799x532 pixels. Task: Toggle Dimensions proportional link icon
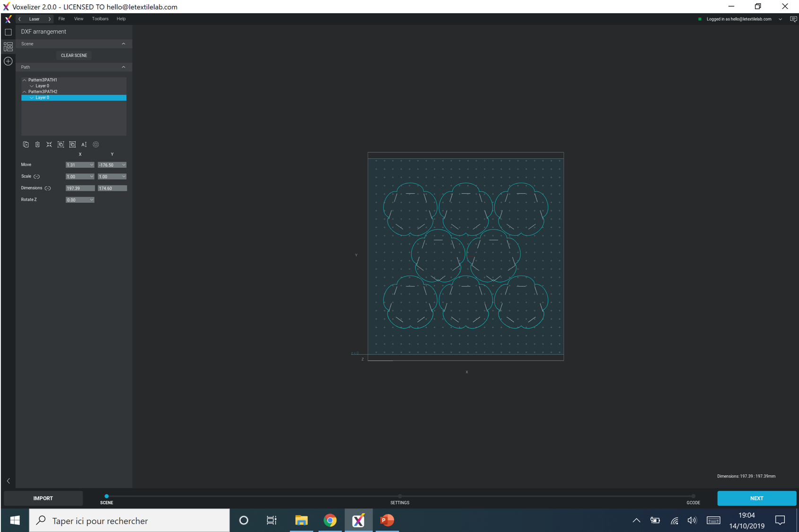pyautogui.click(x=48, y=188)
